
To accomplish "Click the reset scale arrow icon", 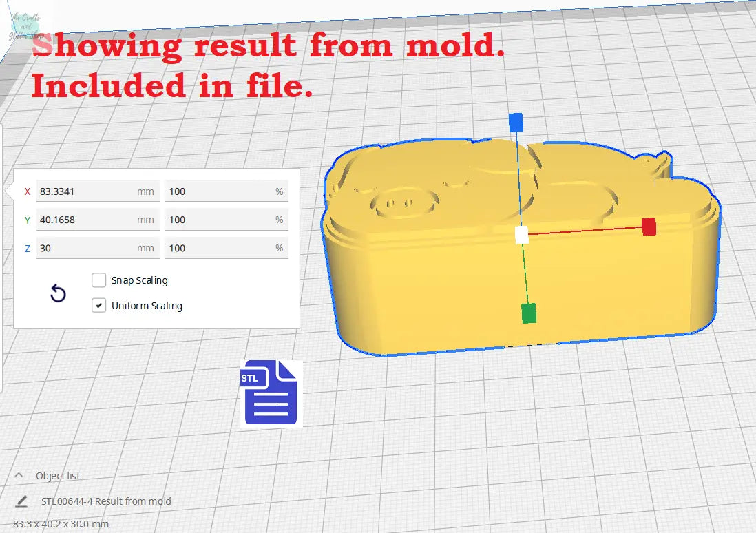I will coord(59,294).
